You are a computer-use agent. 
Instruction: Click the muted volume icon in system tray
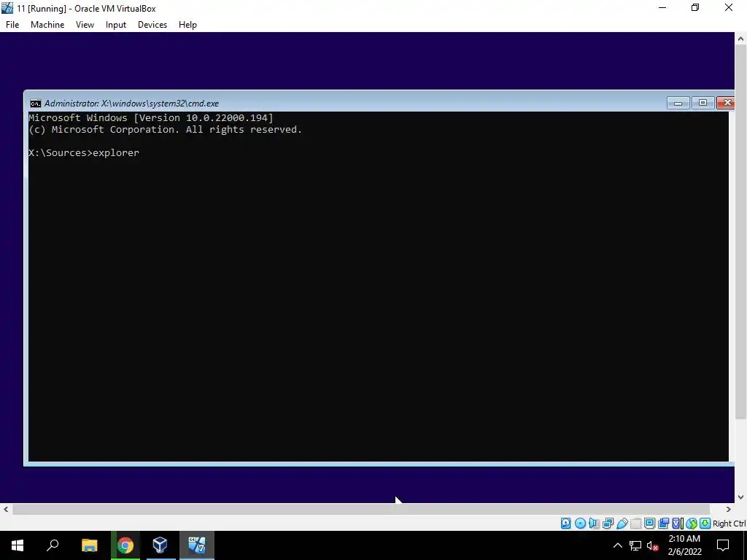(653, 545)
